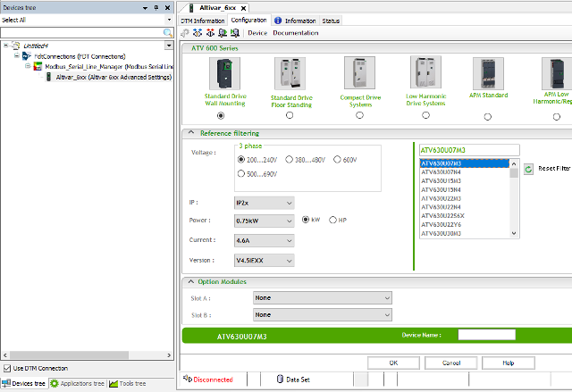Click the Data Set status bar icon

pyautogui.click(x=281, y=379)
